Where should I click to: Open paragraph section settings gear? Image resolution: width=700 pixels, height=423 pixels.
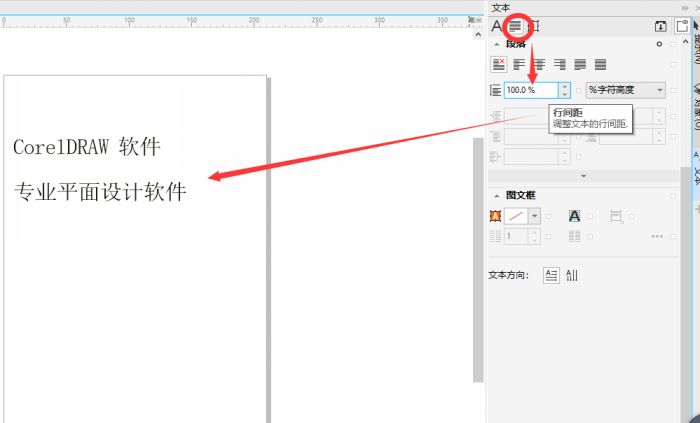point(659,44)
